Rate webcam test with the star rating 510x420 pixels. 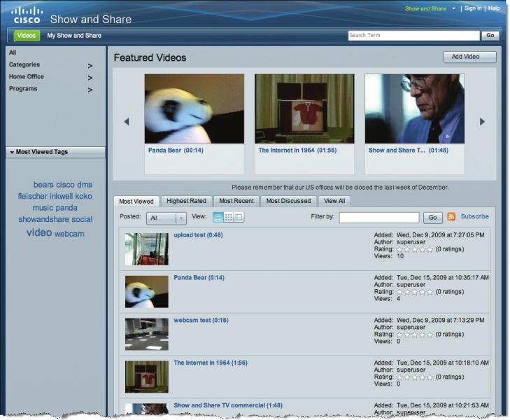415,335
